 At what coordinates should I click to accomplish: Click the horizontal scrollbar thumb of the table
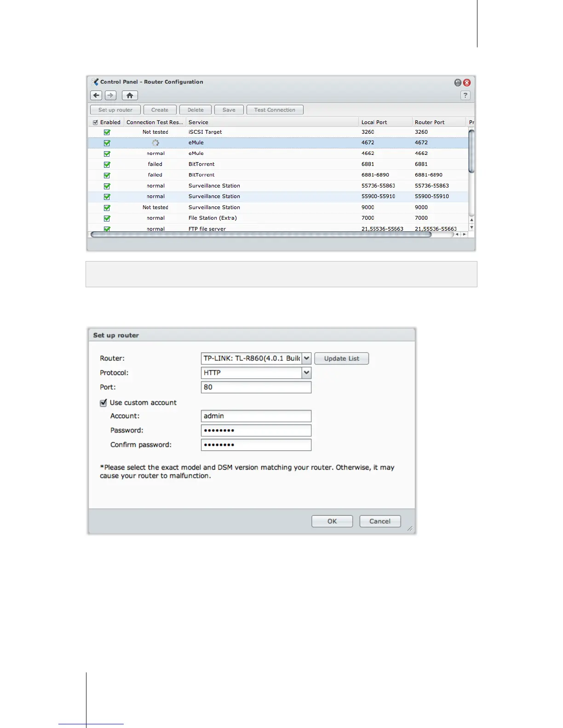[261, 234]
